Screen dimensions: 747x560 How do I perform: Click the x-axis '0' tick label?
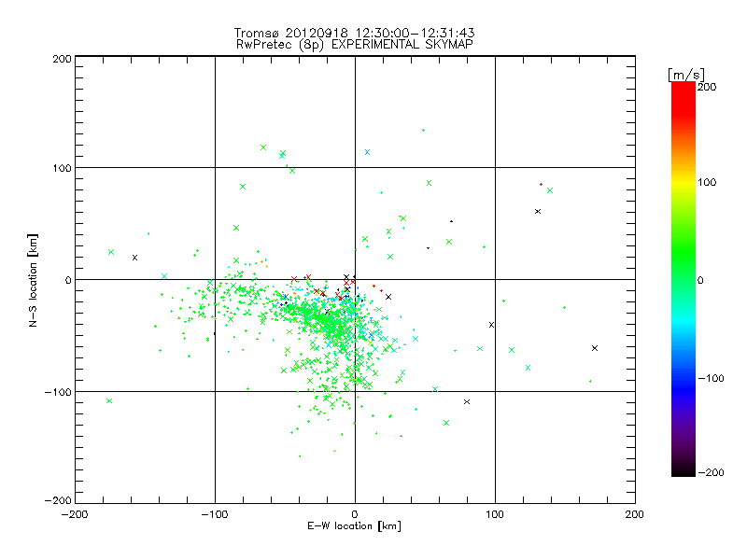tap(355, 514)
